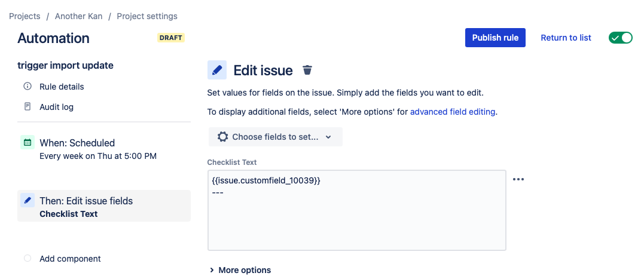Expand the More options section
Viewport: 644px width, 279px height.
tap(240, 270)
